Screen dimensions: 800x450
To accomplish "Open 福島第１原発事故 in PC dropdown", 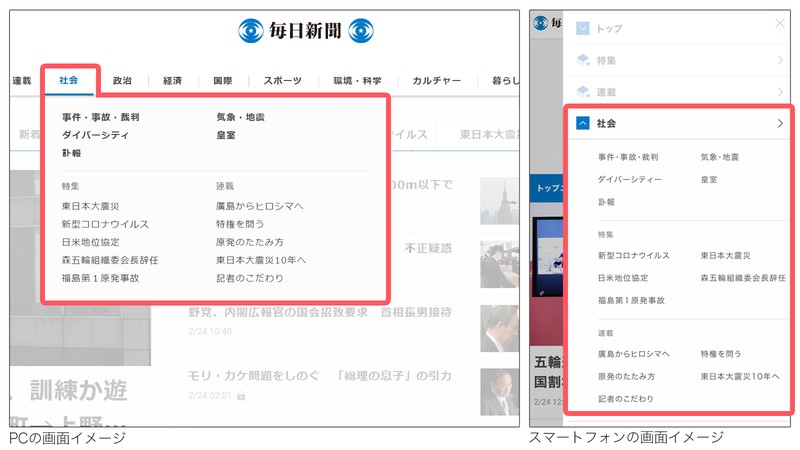I will point(101,278).
